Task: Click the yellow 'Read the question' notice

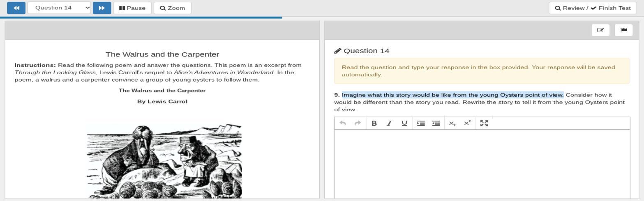Action: 482,71
